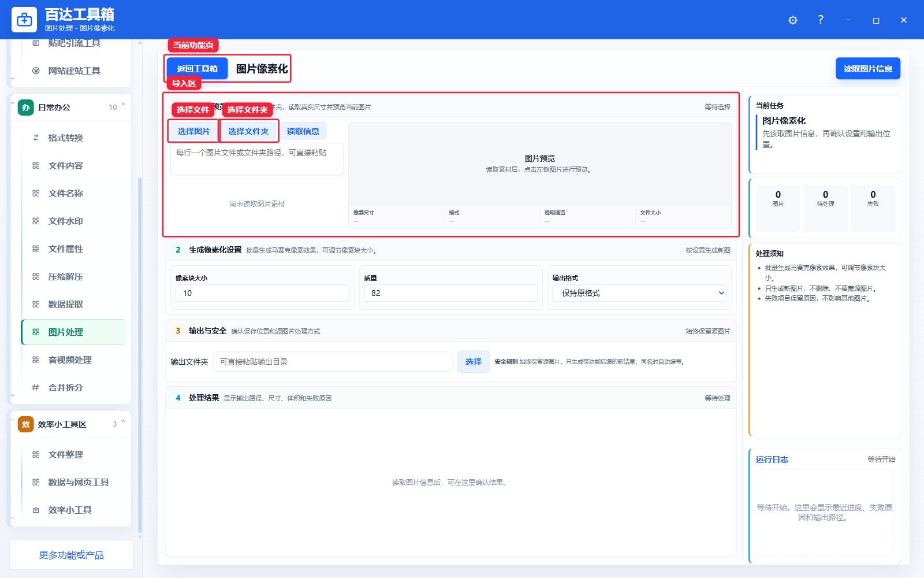Click the grid icon next to 音视频处理
The image size is (924, 578).
(36, 360)
